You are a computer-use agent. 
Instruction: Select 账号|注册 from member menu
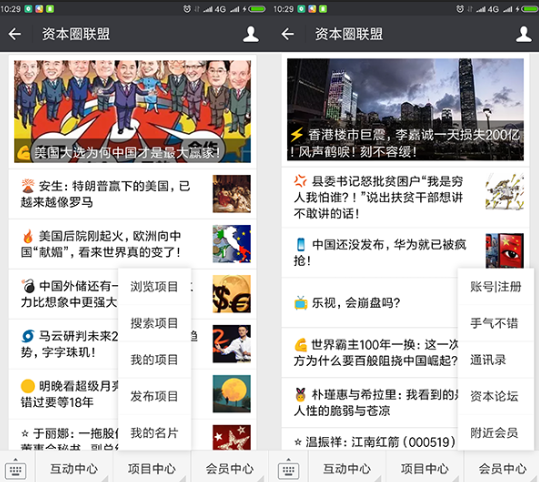click(x=495, y=286)
